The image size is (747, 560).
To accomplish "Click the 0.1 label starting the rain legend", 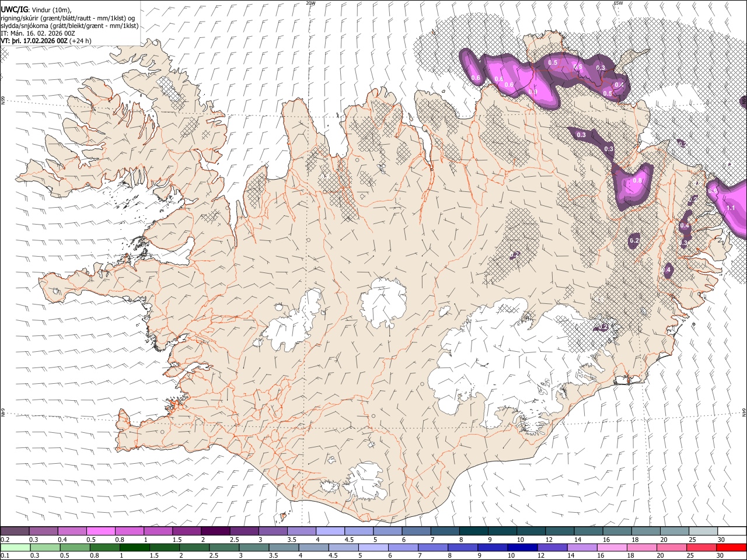I will point(5,556).
